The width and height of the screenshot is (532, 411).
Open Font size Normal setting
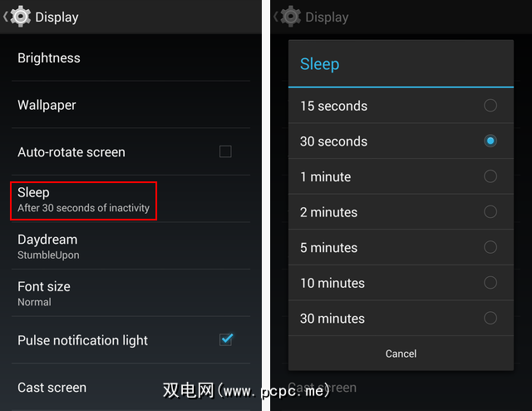131,293
